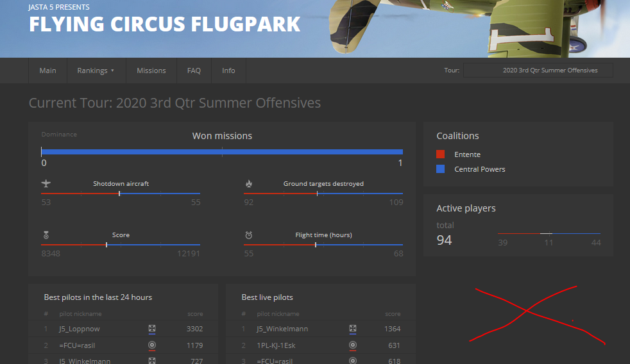Viewport: 630px width, 364px height.
Task: Click the Entente coalition label
Action: click(x=467, y=154)
